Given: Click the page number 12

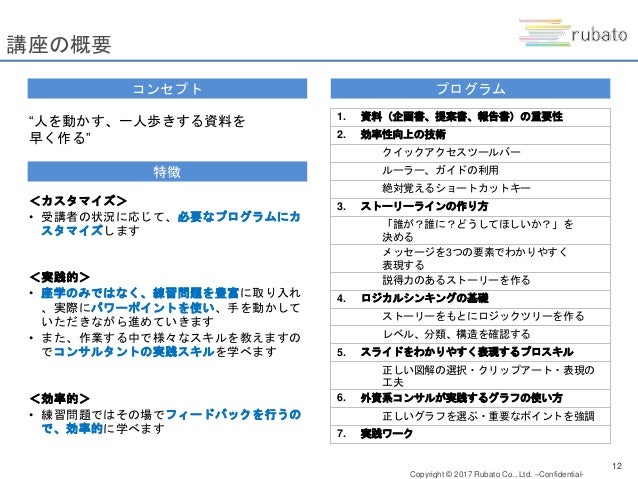Looking at the screenshot, I should click(617, 466).
